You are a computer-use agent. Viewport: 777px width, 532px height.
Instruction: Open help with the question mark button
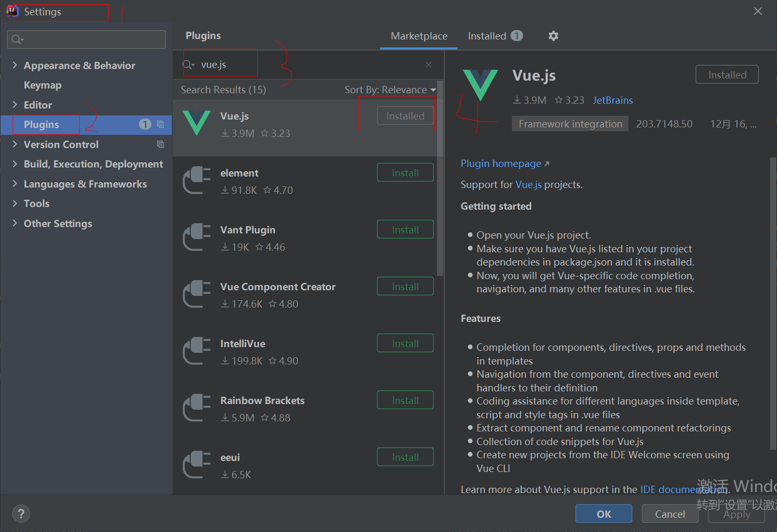tap(21, 514)
